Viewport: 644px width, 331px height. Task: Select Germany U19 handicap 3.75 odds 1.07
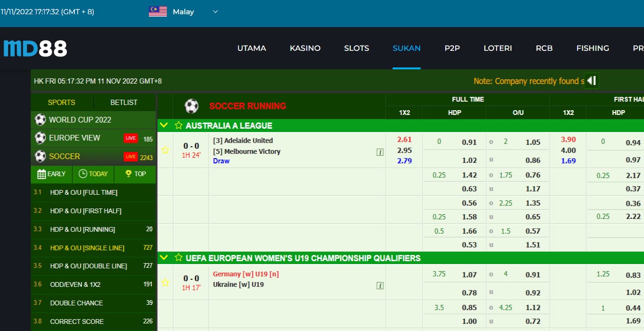(469, 274)
